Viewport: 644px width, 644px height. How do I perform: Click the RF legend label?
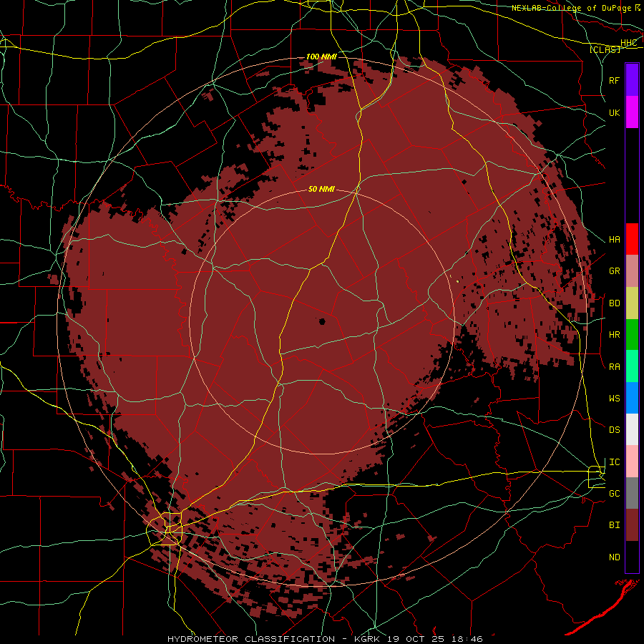pyautogui.click(x=614, y=80)
